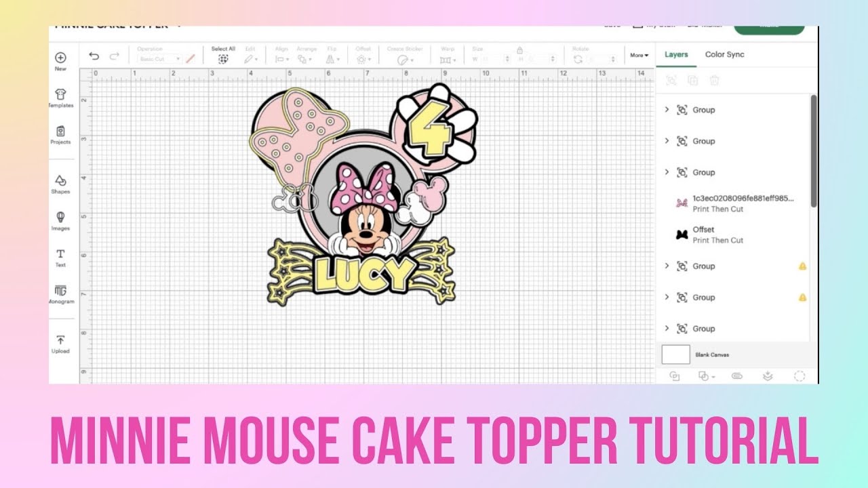Open the Align dropdown

[281, 55]
